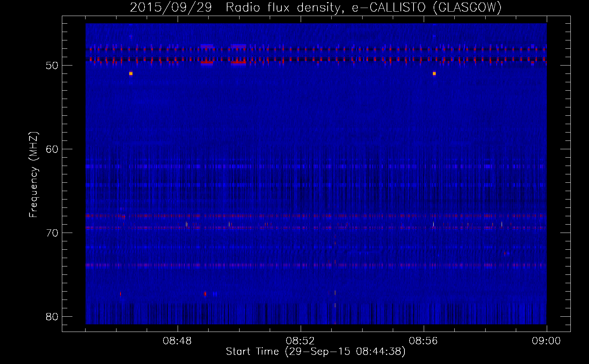Click the 70 MHz frequency label
This screenshot has width=589, height=364.
click(x=52, y=233)
